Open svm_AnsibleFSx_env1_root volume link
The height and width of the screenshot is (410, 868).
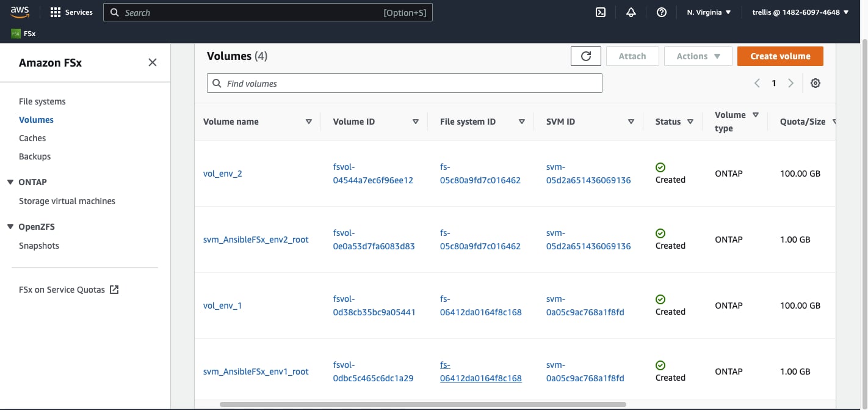point(256,372)
